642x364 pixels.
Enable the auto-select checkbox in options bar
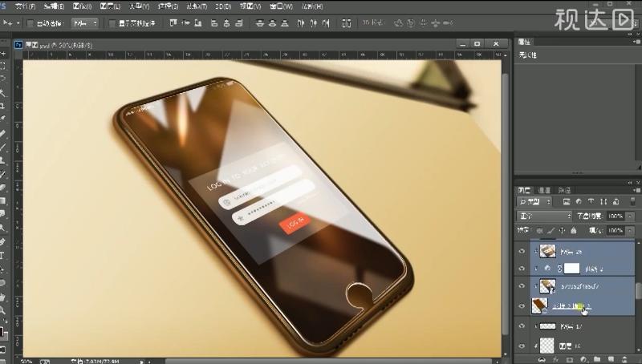[30, 24]
